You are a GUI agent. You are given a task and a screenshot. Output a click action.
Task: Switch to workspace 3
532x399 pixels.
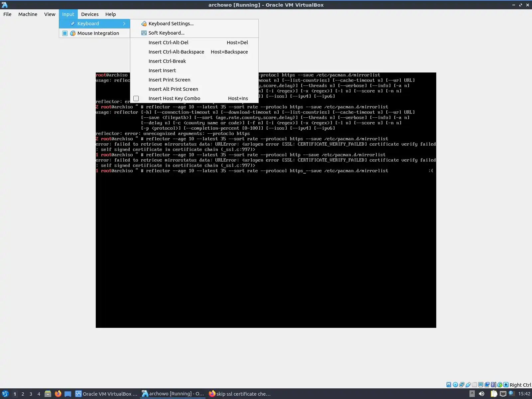pos(31,394)
